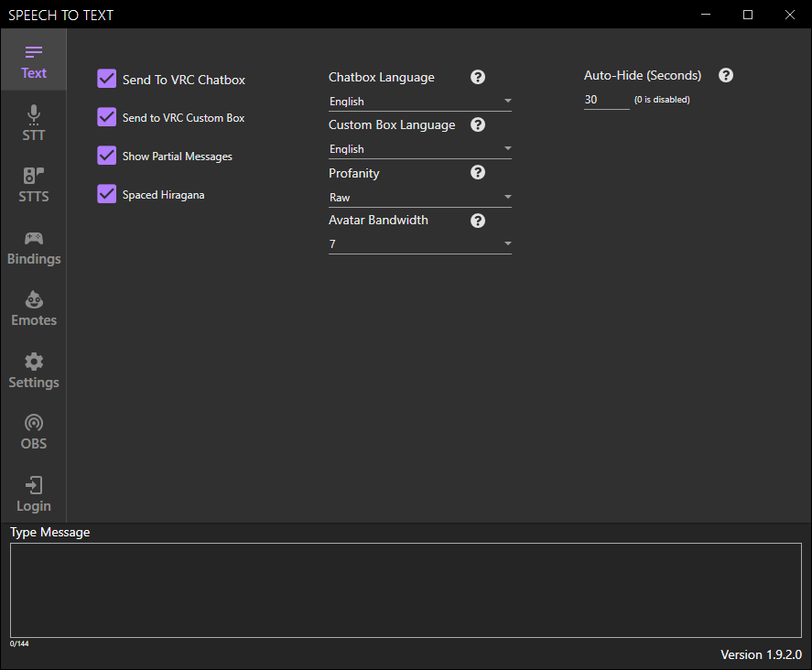Image resolution: width=812 pixels, height=670 pixels.
Task: Click the 0/144 character counter
Action: [x=19, y=643]
